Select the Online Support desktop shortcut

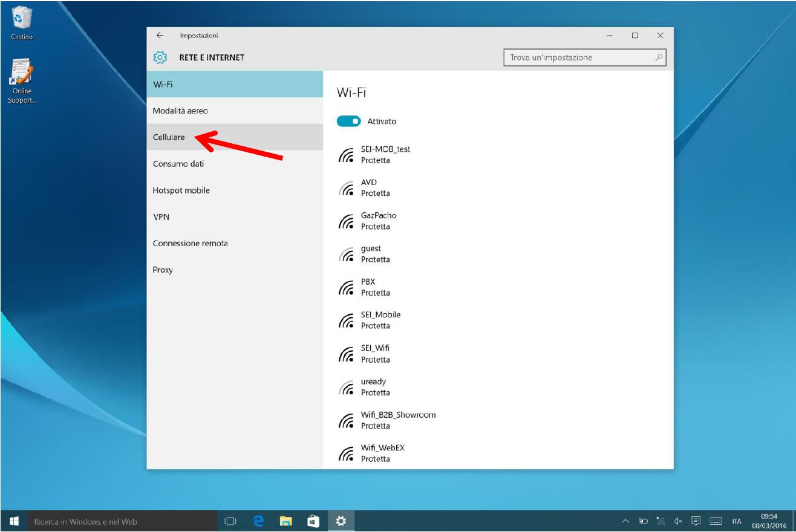point(22,82)
